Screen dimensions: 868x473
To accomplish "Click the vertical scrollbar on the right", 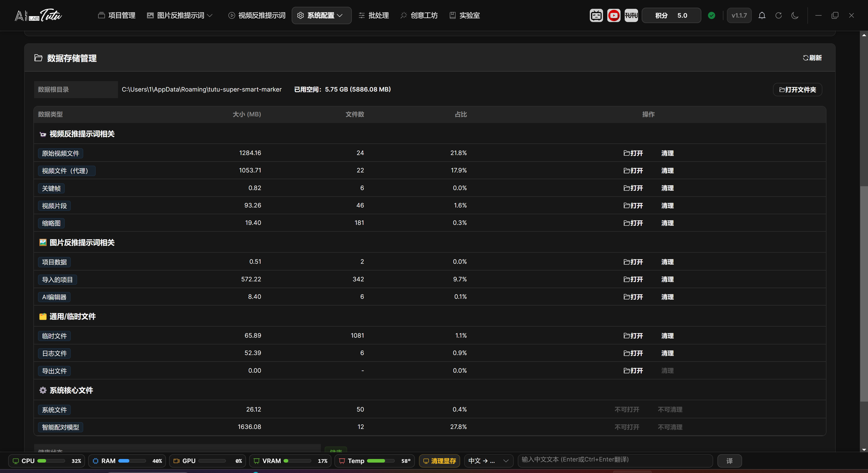I will point(864,293).
